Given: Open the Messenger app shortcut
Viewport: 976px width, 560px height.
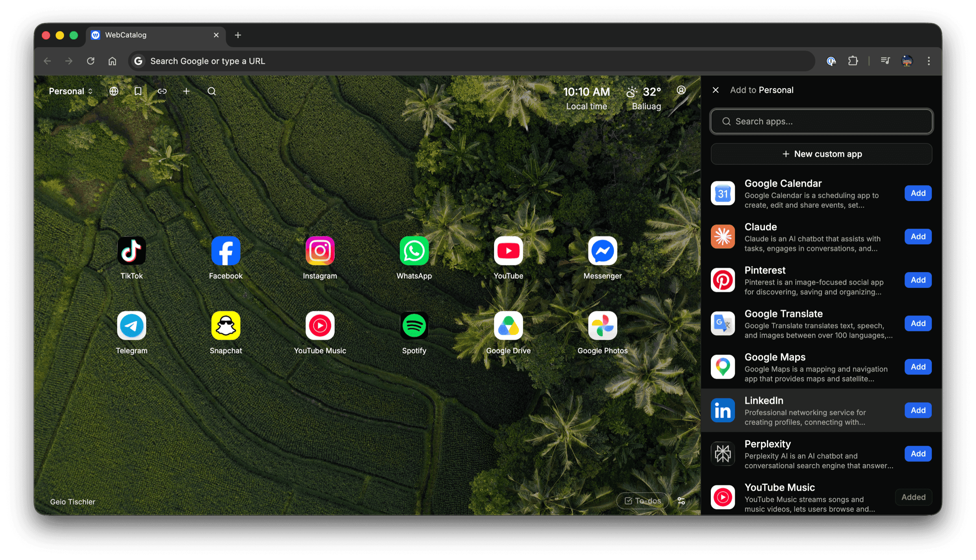Looking at the screenshot, I should [602, 251].
